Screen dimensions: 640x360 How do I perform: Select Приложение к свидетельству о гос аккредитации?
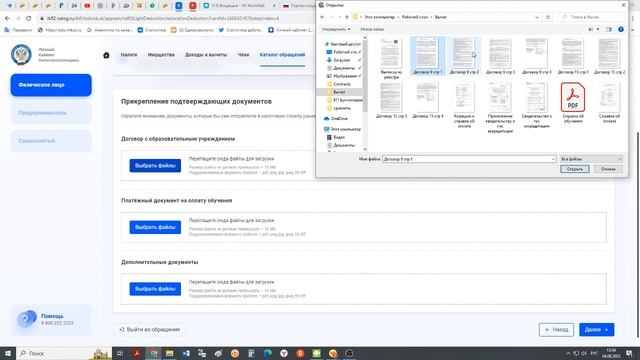pos(500,107)
